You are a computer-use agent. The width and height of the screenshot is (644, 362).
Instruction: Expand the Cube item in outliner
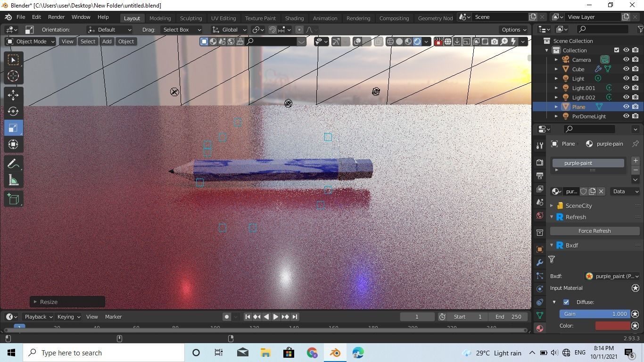tap(556, 69)
